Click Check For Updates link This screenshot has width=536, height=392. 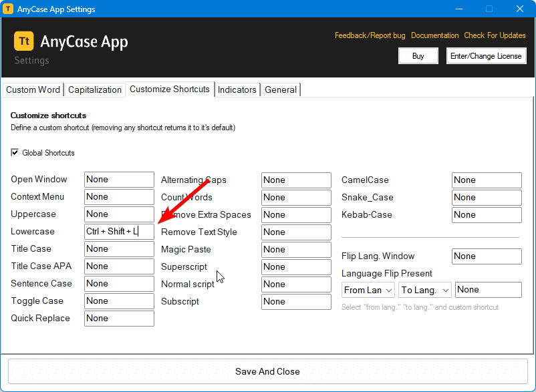tap(495, 35)
